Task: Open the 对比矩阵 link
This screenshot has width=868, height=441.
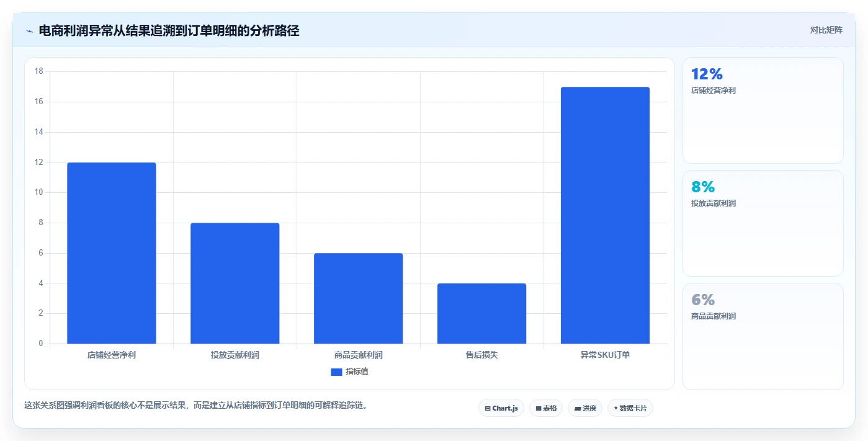Action: pyautogui.click(x=826, y=30)
